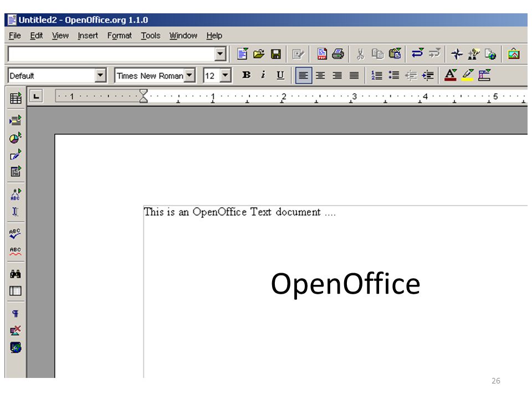Print the document with the printer icon

(338, 54)
